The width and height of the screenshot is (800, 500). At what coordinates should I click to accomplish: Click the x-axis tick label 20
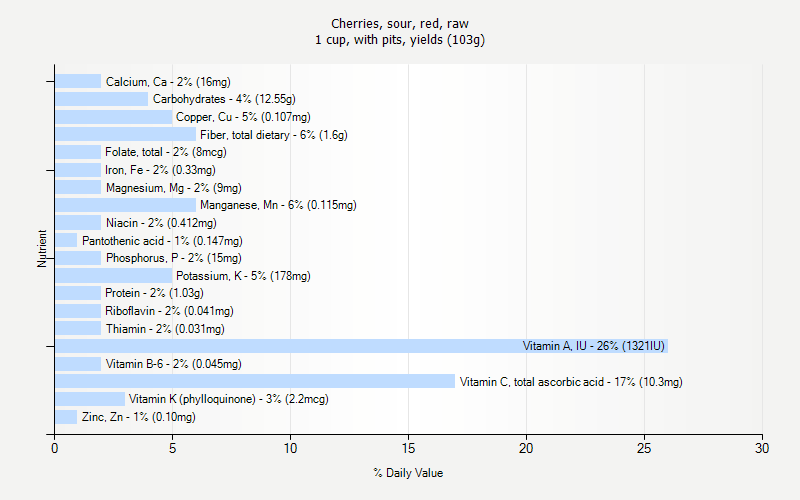pos(526,448)
